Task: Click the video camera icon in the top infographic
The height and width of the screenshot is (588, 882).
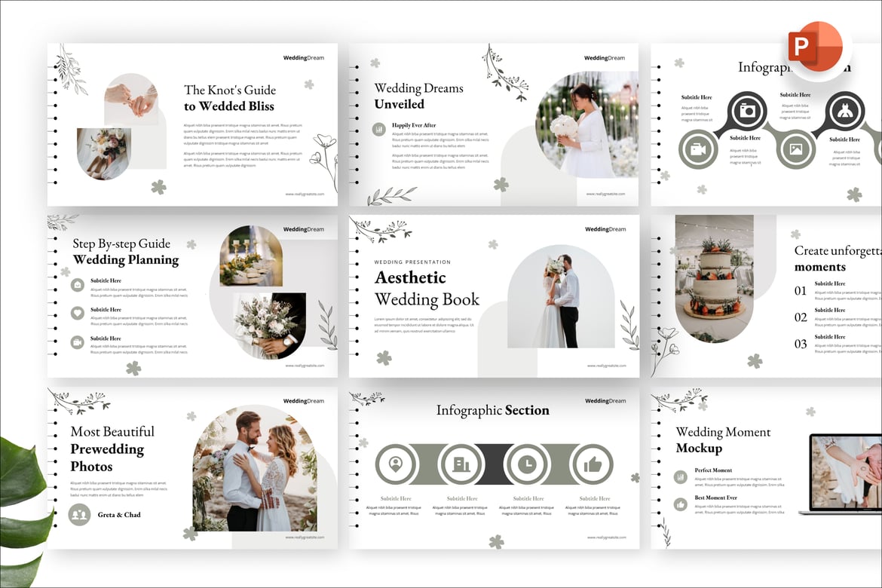Action: [697, 150]
